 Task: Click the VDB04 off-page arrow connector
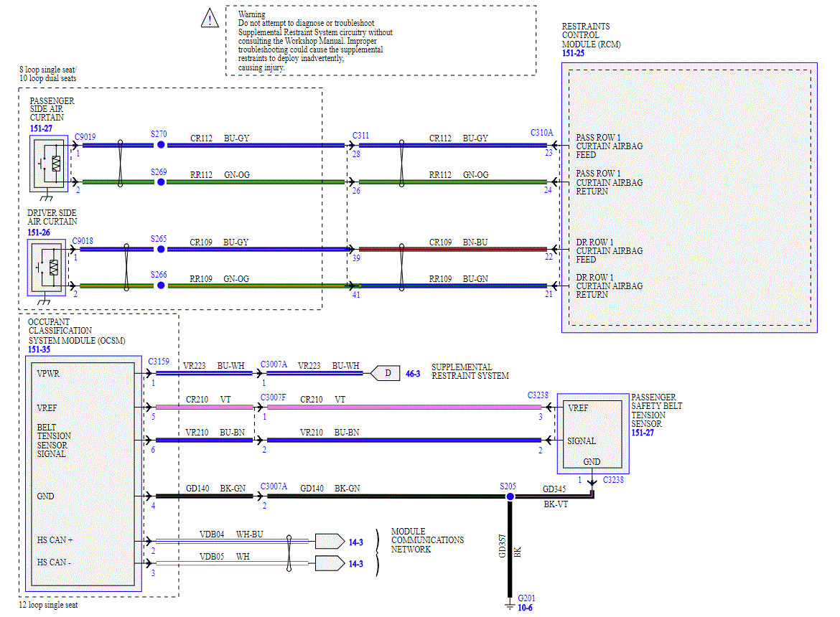[x=330, y=542]
